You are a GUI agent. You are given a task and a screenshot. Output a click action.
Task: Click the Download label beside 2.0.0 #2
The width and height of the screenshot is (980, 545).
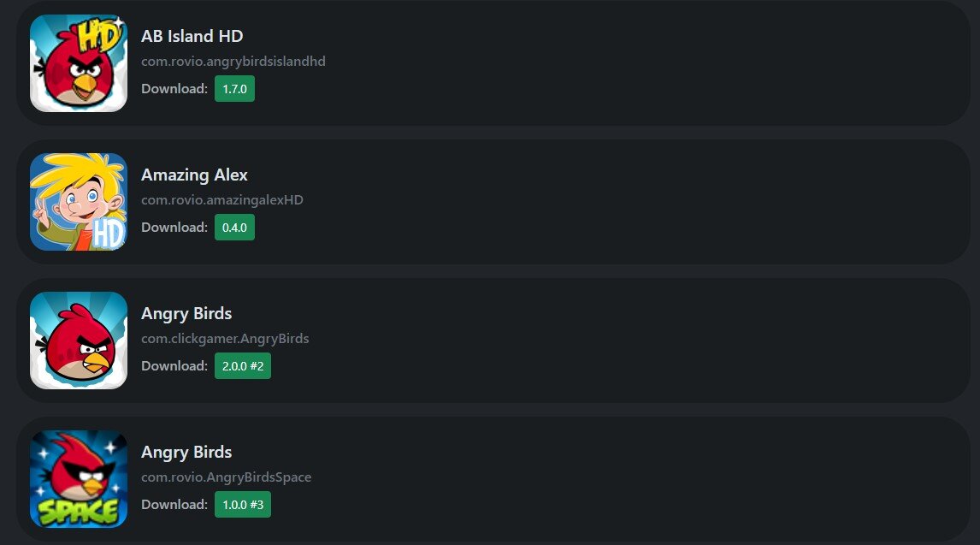[x=174, y=366]
